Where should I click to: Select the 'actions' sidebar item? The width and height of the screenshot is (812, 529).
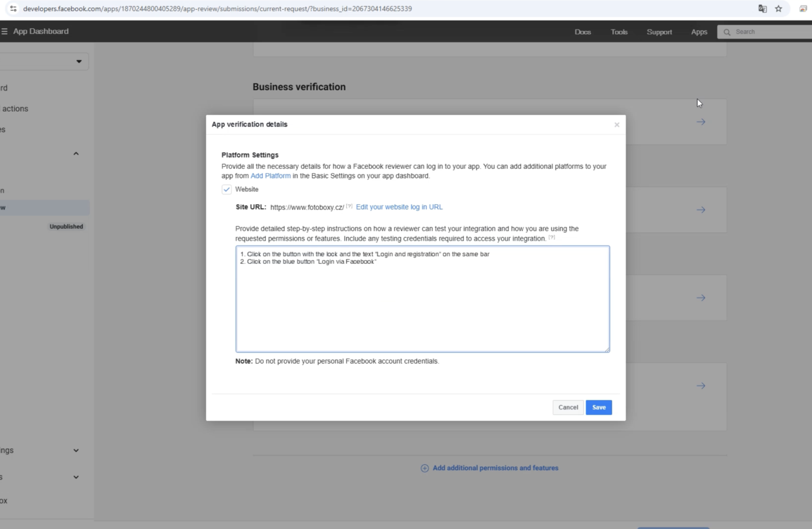(x=15, y=109)
